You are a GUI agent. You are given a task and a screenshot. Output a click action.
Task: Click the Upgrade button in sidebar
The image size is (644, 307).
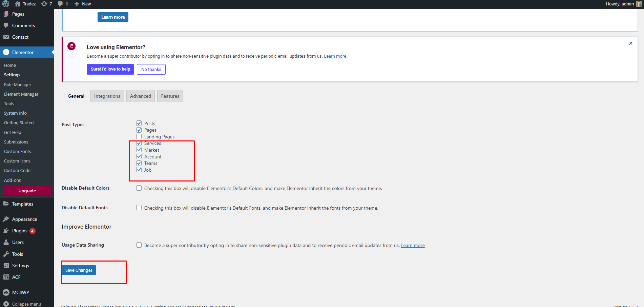(27, 191)
